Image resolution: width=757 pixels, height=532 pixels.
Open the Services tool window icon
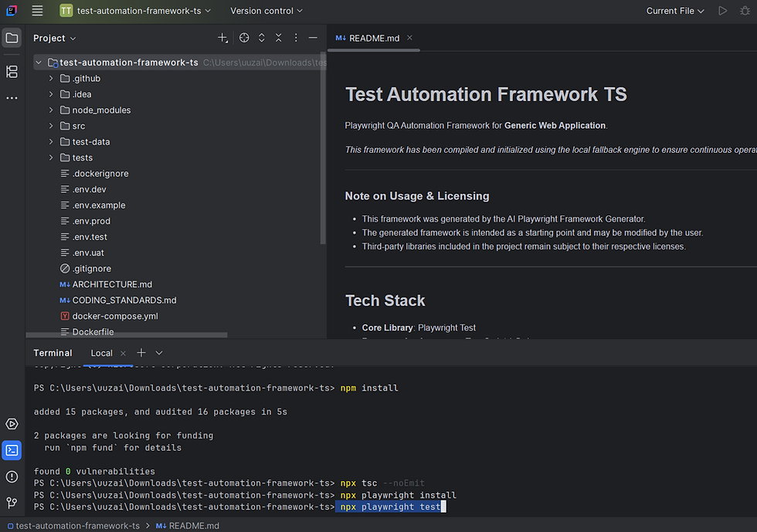(x=12, y=425)
